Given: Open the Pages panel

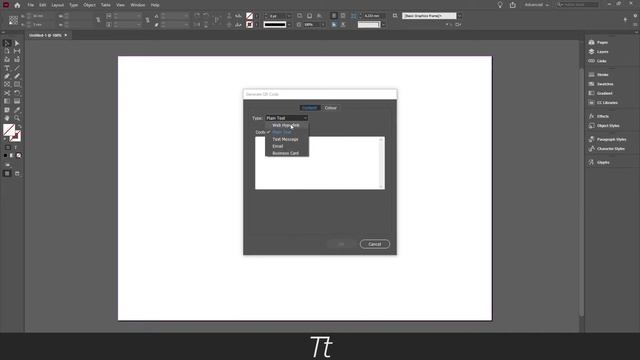Looking at the screenshot, I should 598,42.
